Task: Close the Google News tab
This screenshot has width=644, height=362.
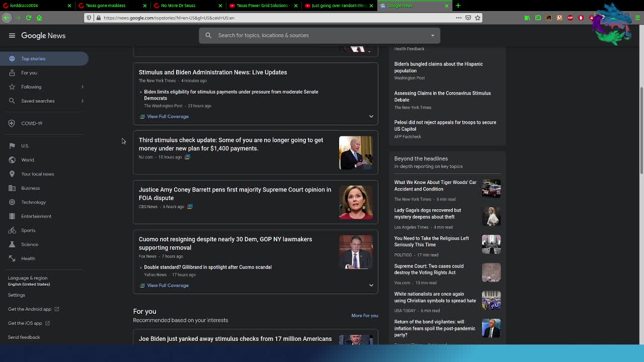Action: (x=446, y=6)
